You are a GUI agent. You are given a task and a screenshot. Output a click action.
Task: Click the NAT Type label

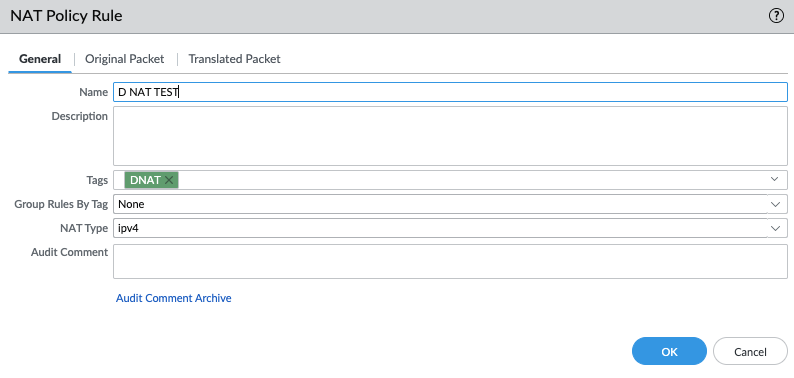point(84,228)
